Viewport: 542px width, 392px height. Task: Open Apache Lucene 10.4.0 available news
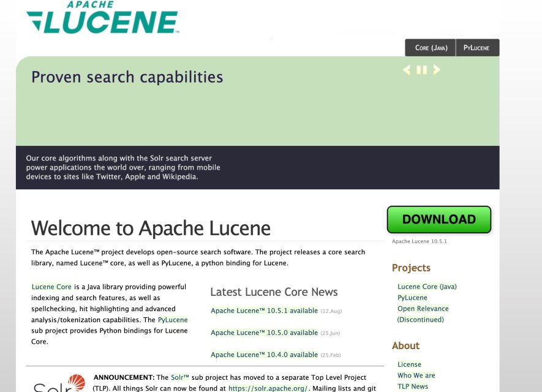tap(264, 355)
